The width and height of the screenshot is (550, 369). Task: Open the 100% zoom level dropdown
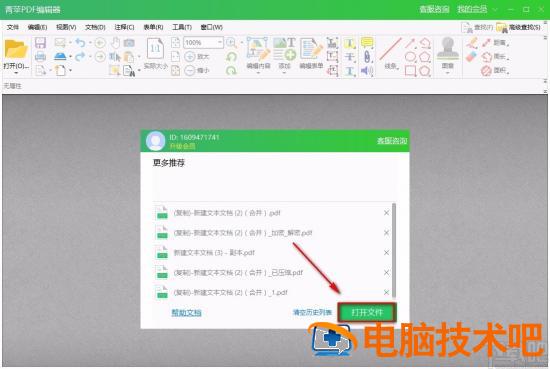pyautogui.click(x=220, y=42)
